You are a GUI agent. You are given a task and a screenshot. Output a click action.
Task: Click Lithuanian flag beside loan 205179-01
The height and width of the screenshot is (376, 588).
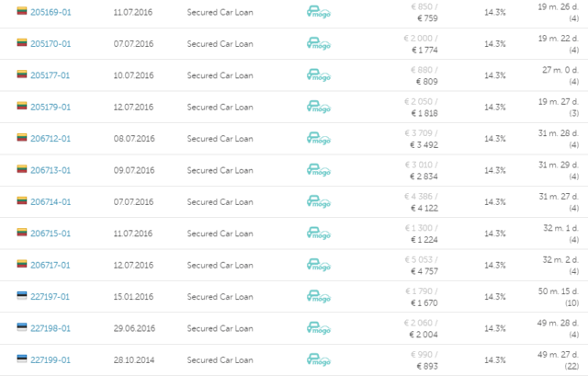22,106
